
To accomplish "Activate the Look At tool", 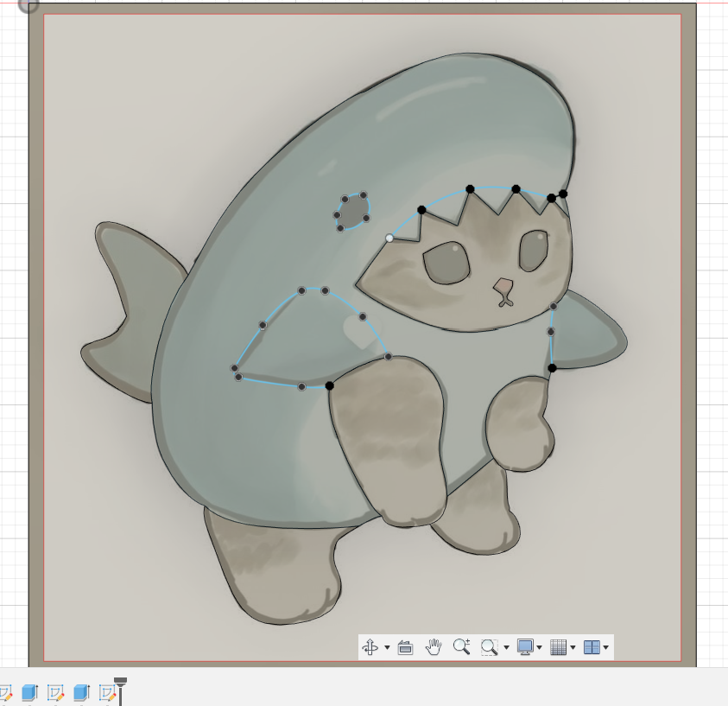I will click(x=406, y=647).
